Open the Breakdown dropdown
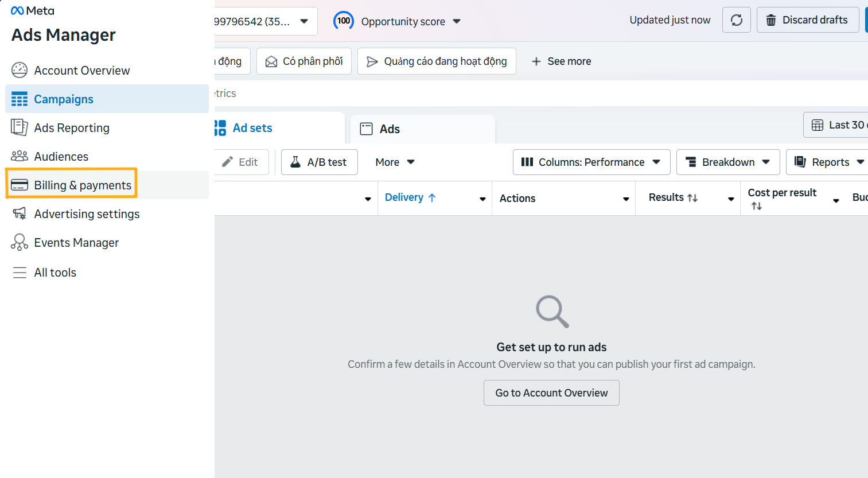Image resolution: width=868 pixels, height=478 pixels. coord(727,162)
